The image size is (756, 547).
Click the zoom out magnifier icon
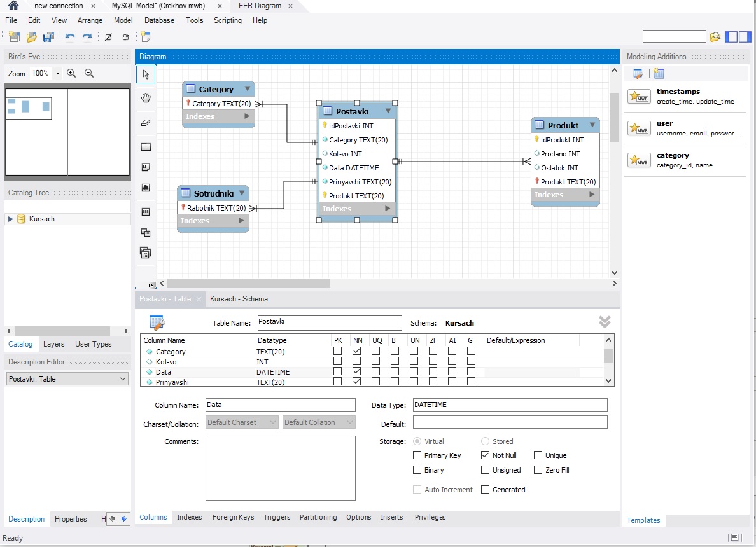pyautogui.click(x=89, y=73)
